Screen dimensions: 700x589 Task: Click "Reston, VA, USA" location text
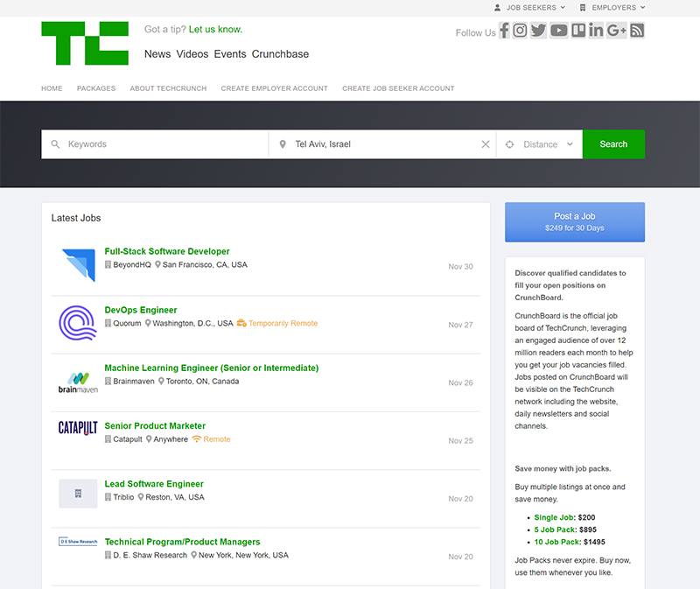[x=175, y=497]
